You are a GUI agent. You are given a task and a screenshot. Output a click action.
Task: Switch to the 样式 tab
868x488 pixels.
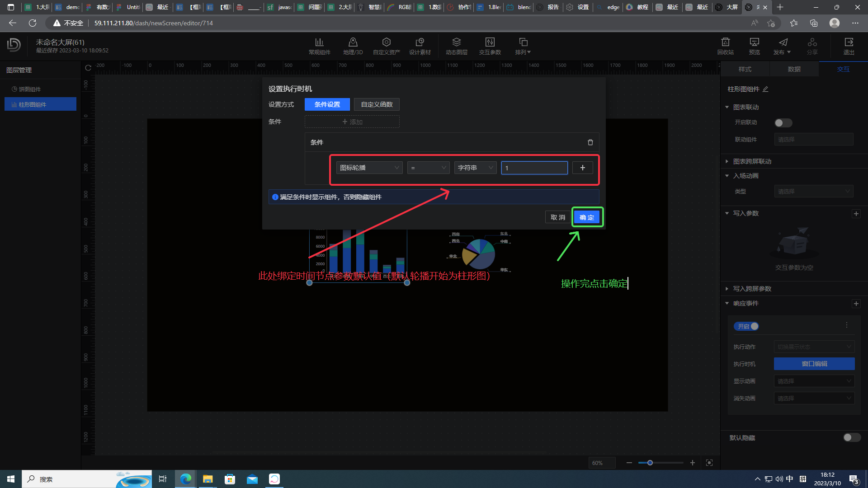coord(745,69)
